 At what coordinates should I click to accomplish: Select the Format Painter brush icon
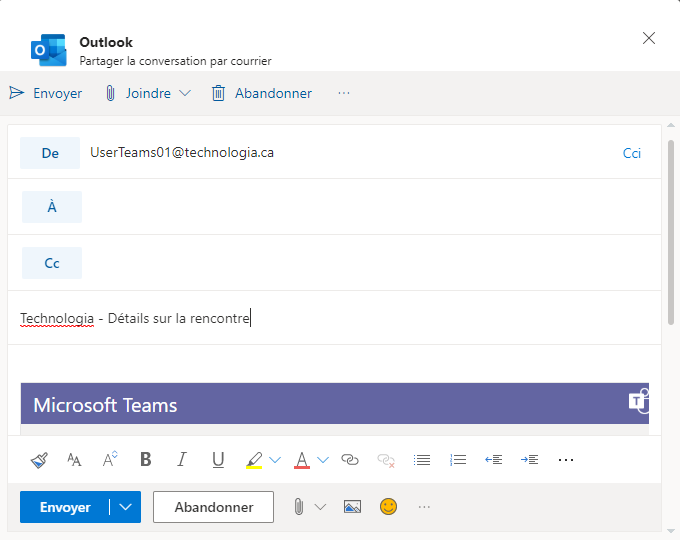coord(39,460)
